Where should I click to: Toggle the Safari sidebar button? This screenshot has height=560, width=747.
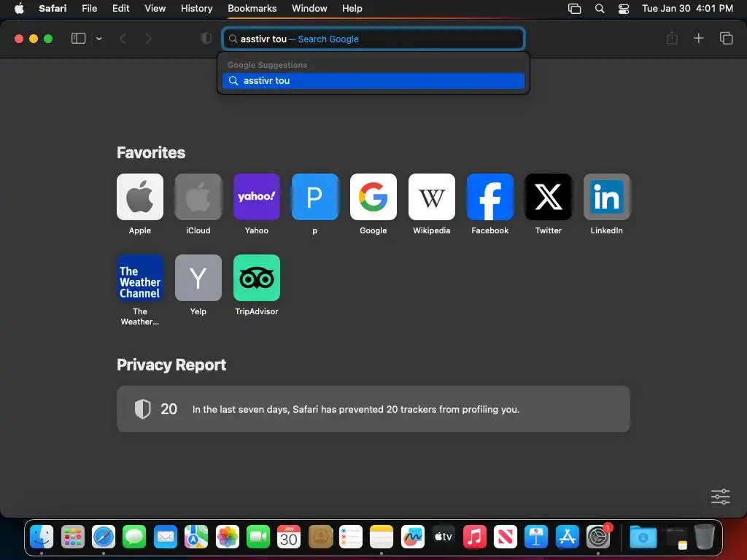tap(78, 39)
